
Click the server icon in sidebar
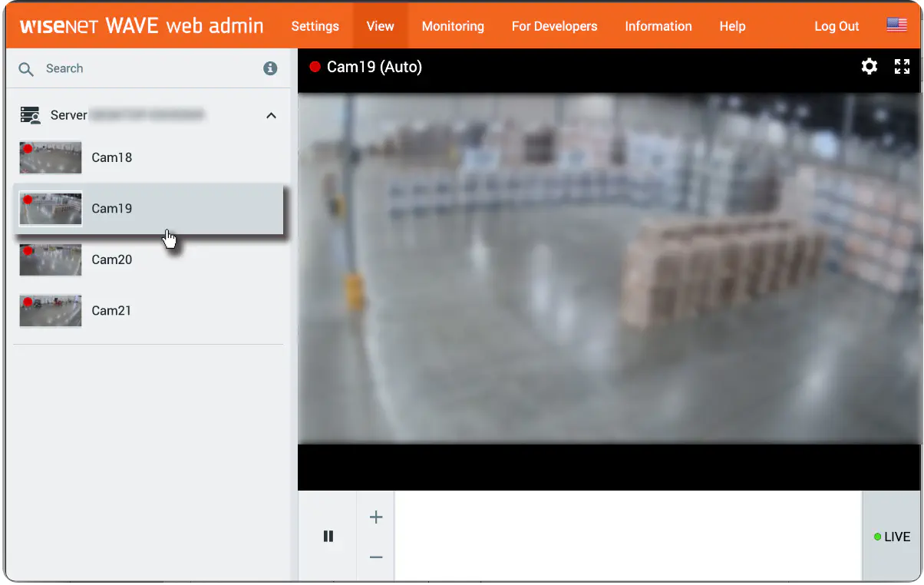(31, 115)
